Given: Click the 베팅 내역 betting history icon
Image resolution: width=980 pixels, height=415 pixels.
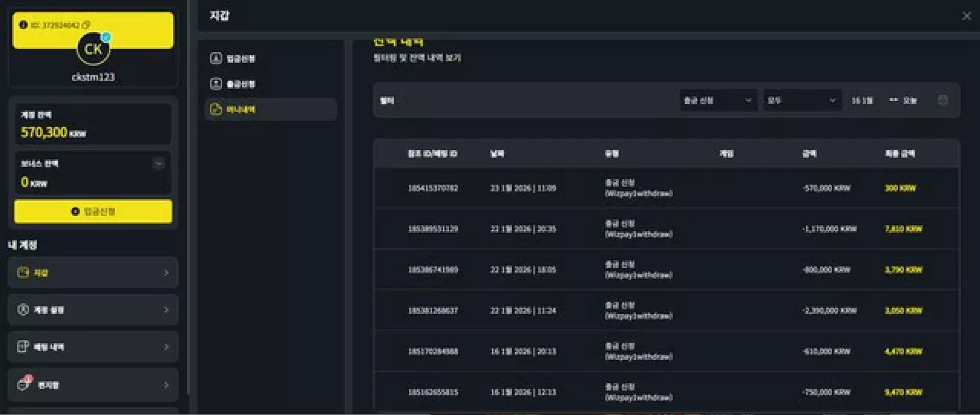Looking at the screenshot, I should pos(23,347).
